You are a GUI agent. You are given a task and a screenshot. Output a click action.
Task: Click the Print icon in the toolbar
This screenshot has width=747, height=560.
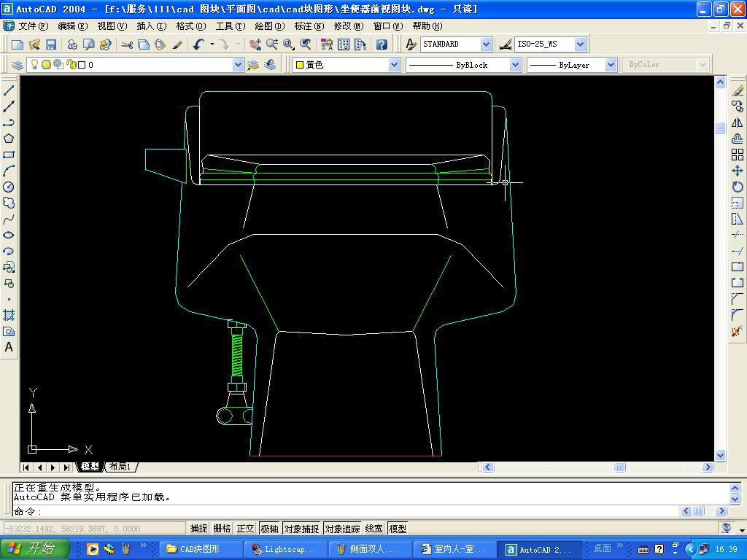(x=72, y=44)
